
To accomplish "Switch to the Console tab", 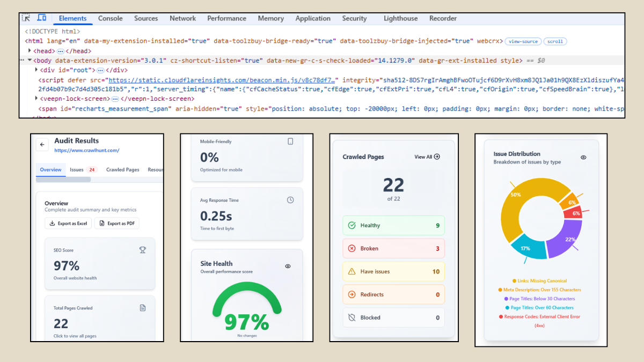I will 111,18.
